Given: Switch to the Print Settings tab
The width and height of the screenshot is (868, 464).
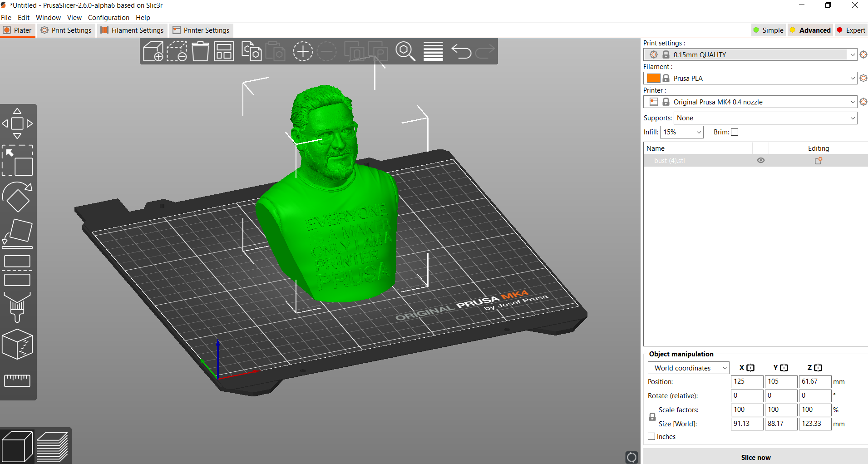Looking at the screenshot, I should click(x=66, y=30).
